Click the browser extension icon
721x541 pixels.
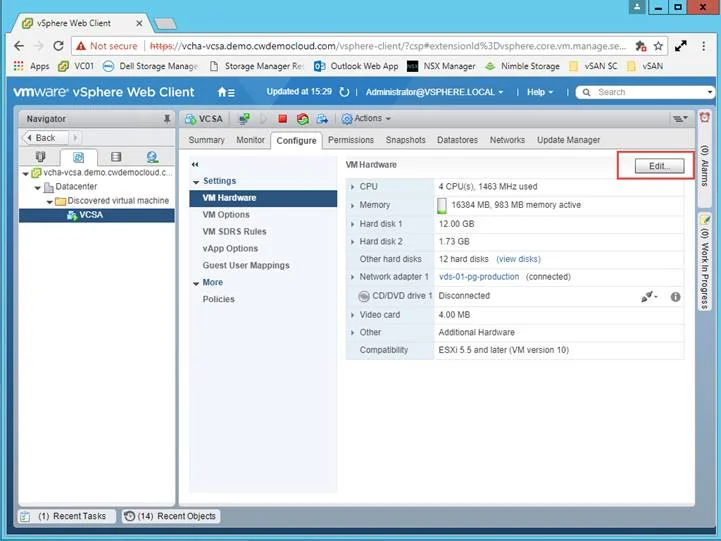[640, 46]
